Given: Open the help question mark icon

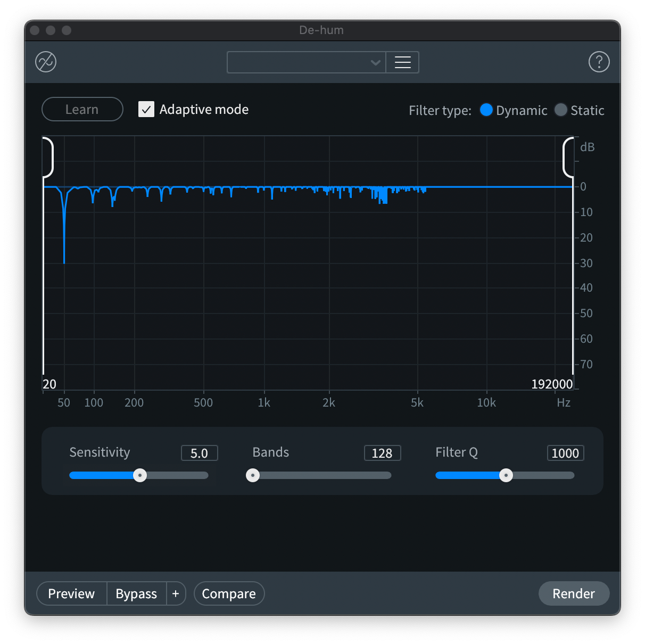Looking at the screenshot, I should 599,62.
